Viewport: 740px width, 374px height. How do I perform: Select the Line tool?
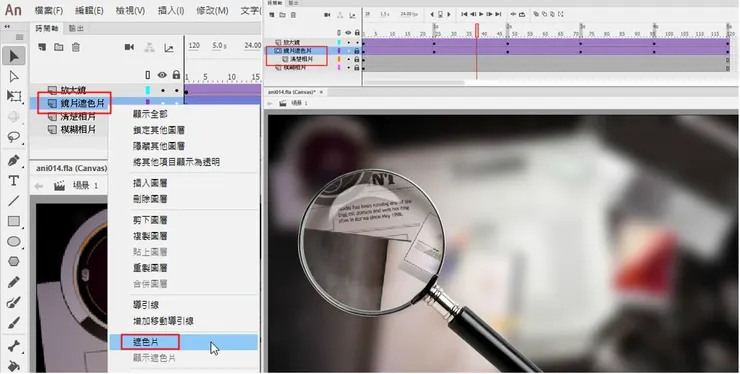[14, 201]
